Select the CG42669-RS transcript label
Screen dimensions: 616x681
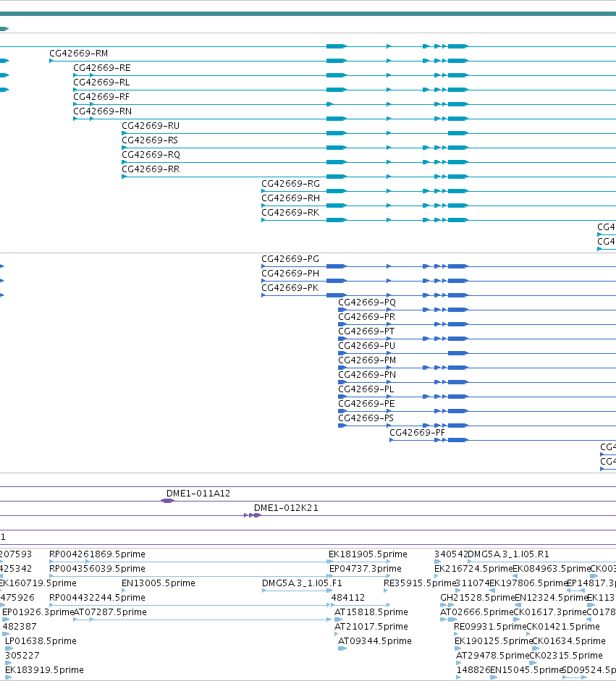pyautogui.click(x=150, y=140)
